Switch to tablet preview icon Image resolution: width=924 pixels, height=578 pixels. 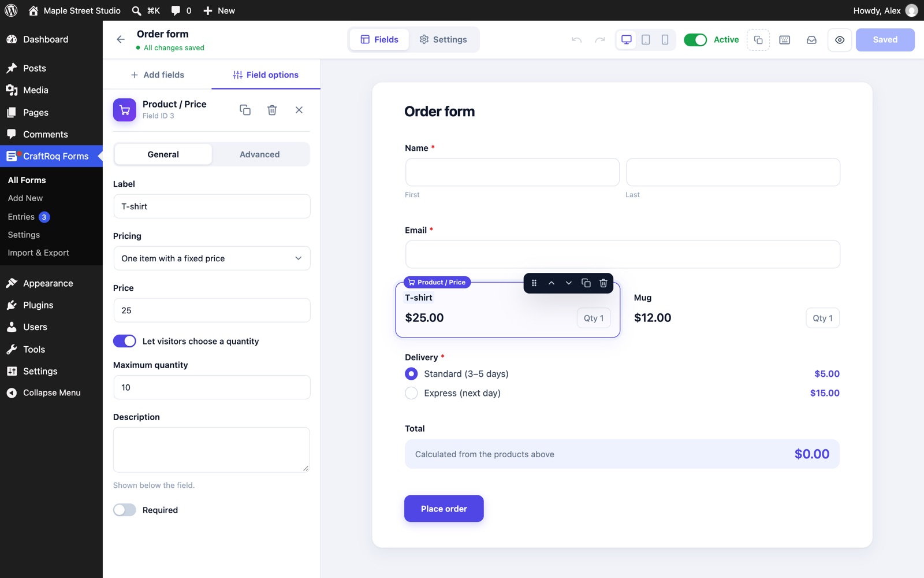646,40
